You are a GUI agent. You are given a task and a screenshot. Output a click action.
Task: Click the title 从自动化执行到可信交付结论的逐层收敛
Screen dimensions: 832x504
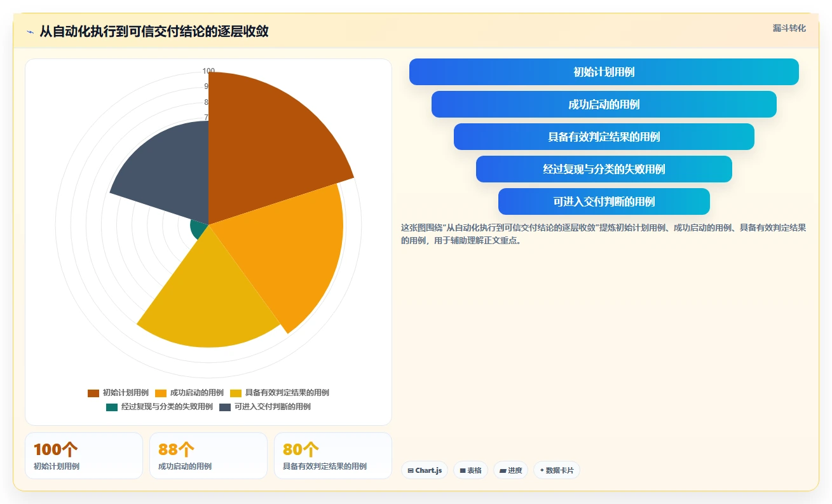pyautogui.click(x=154, y=31)
